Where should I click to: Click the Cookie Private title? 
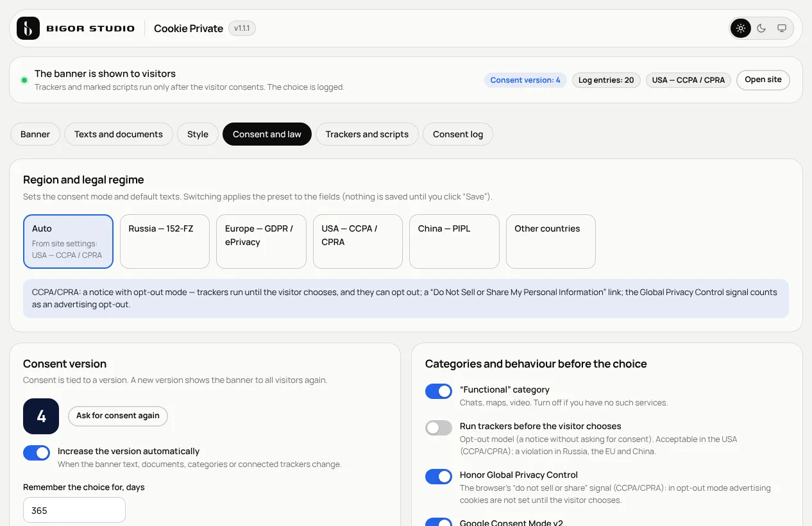click(189, 28)
